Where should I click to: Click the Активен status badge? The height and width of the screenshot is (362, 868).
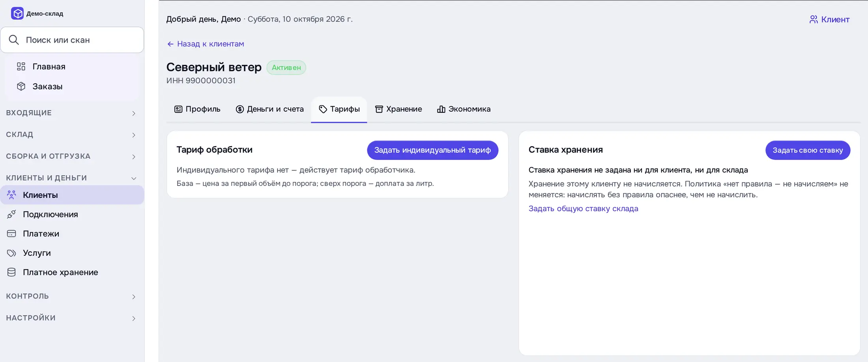tap(286, 68)
